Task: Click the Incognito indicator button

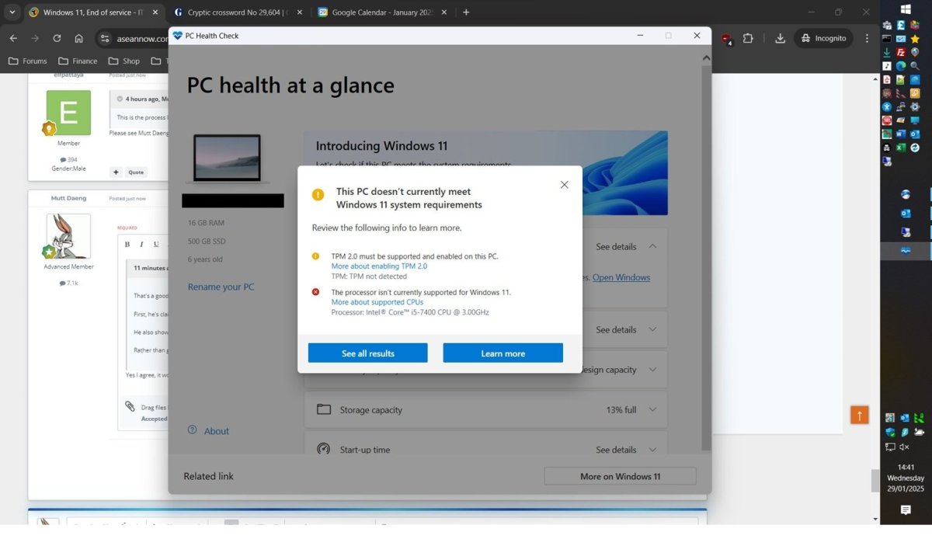Action: coord(824,38)
